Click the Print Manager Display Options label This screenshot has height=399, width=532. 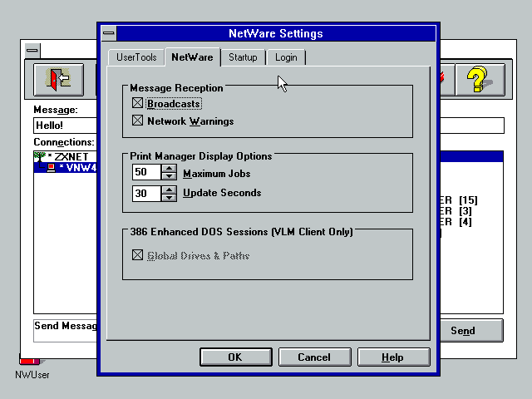(201, 156)
